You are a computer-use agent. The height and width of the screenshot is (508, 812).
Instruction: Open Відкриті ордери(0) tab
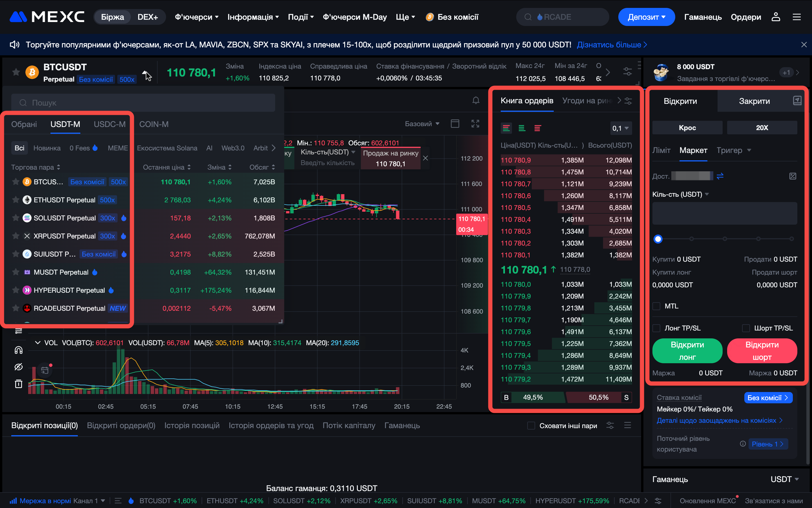(x=121, y=425)
